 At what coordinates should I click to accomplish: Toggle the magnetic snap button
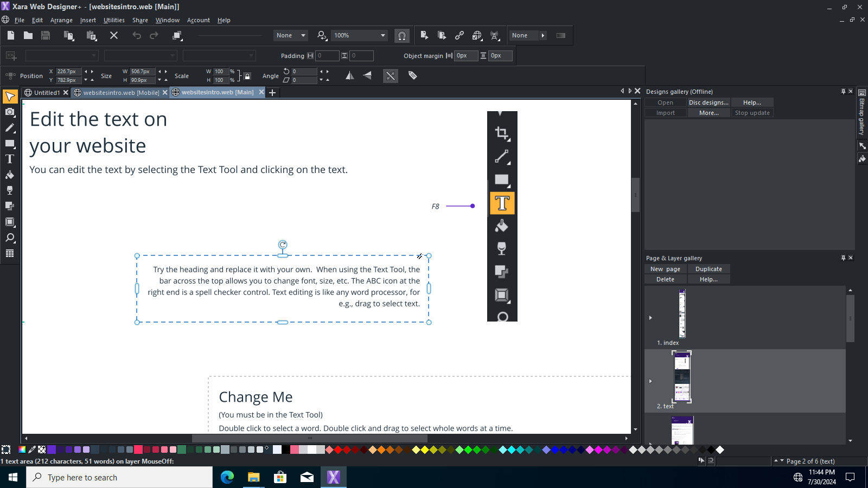(x=402, y=36)
